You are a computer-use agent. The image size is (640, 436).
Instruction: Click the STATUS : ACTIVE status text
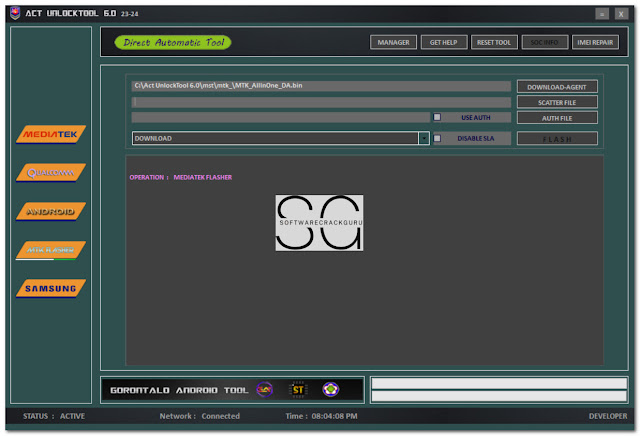tap(54, 416)
